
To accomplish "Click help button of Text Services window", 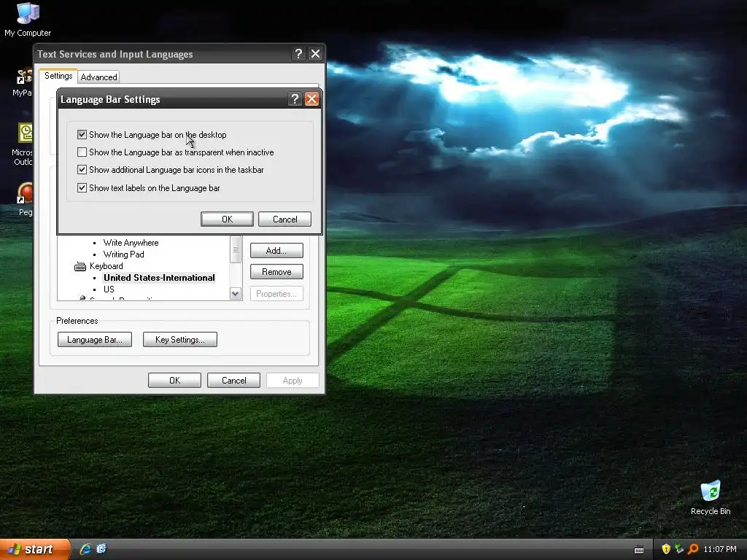I will click(298, 54).
